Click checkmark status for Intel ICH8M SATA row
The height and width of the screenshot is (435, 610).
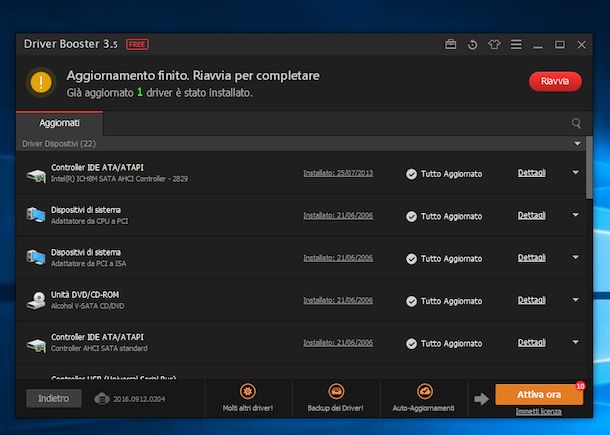(x=411, y=174)
